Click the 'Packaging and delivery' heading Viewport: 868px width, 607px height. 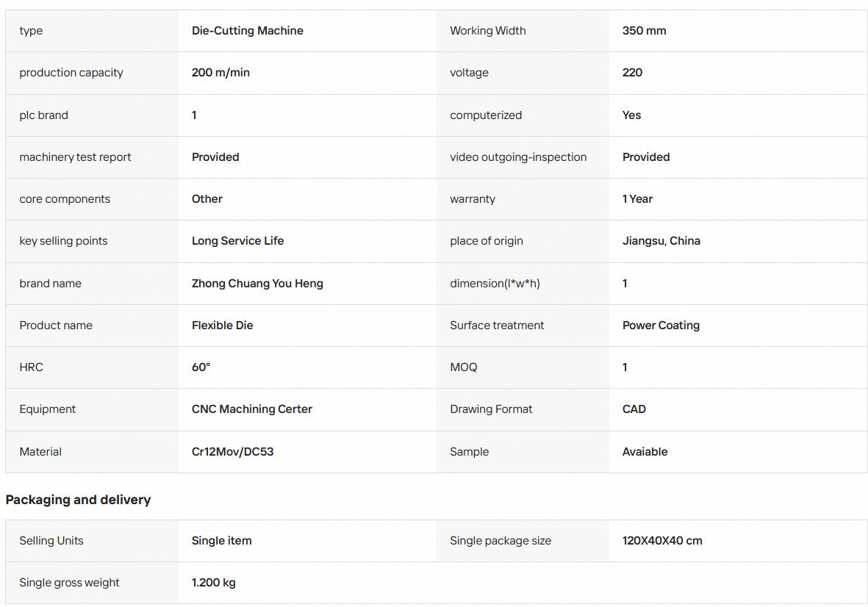pyautogui.click(x=78, y=500)
